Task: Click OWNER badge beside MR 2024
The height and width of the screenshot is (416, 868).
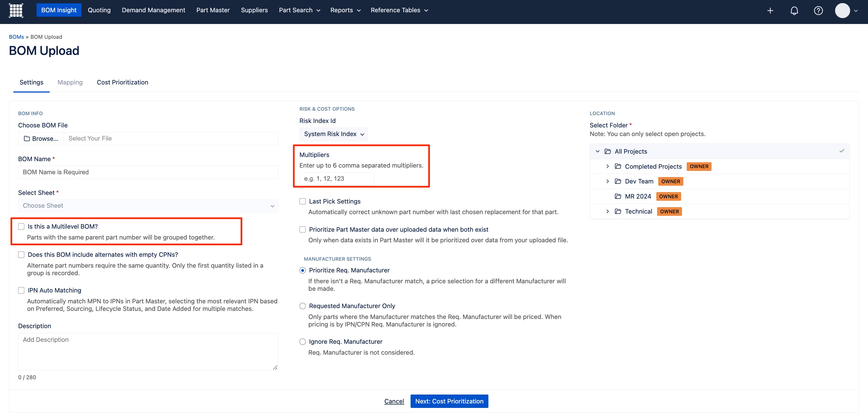Action: [669, 196]
